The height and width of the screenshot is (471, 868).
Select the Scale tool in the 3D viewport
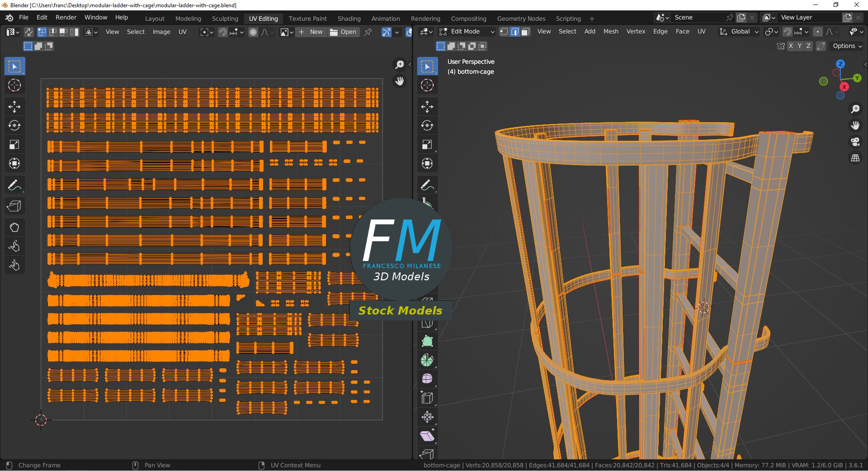click(x=427, y=145)
